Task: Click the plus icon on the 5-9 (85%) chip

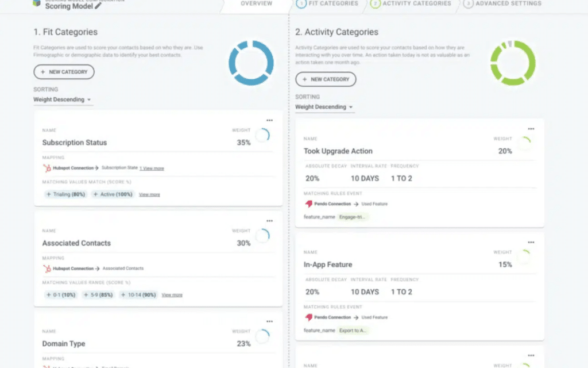Action: point(86,295)
